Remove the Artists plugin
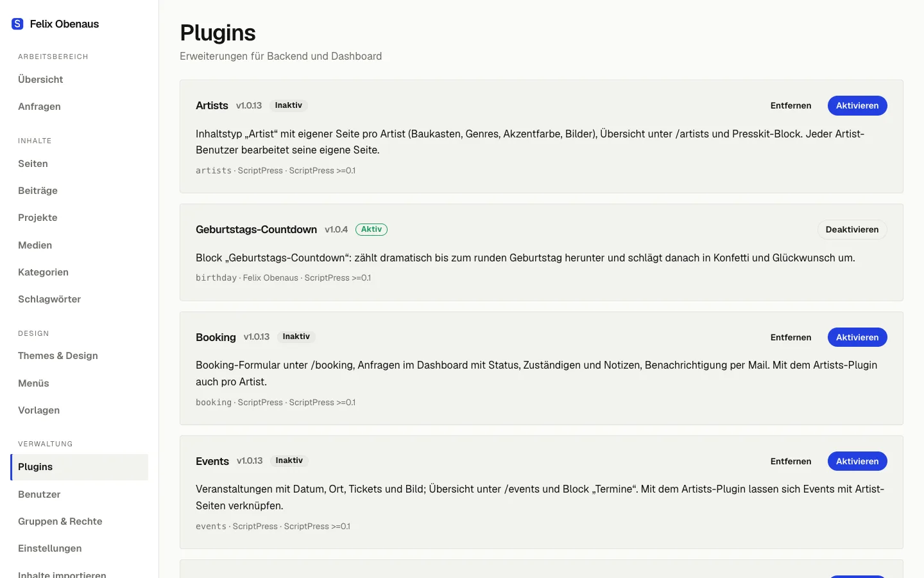Image resolution: width=924 pixels, height=578 pixels. click(x=791, y=105)
